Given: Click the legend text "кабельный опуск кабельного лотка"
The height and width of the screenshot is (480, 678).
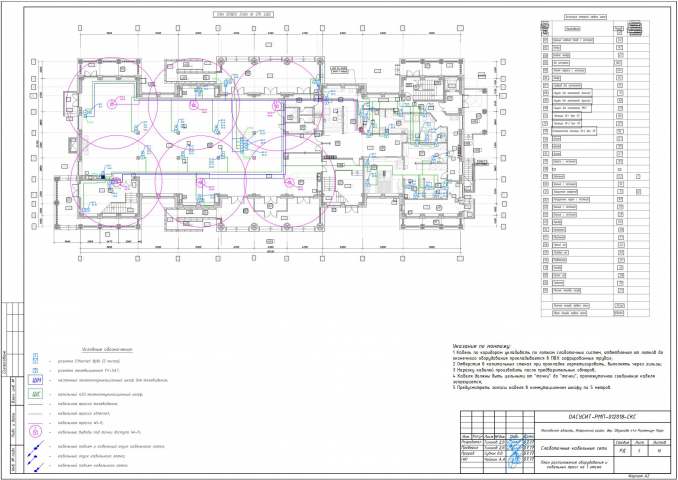Looking at the screenshot, I should tap(91, 456).
